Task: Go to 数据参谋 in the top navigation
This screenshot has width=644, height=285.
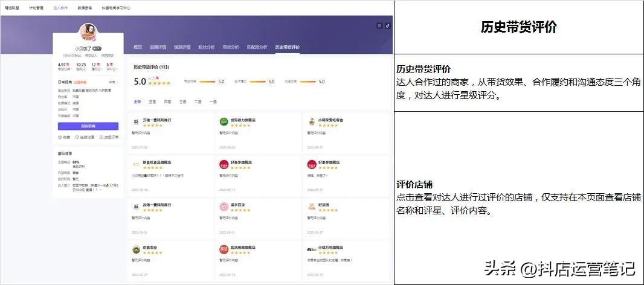Action: [x=85, y=8]
